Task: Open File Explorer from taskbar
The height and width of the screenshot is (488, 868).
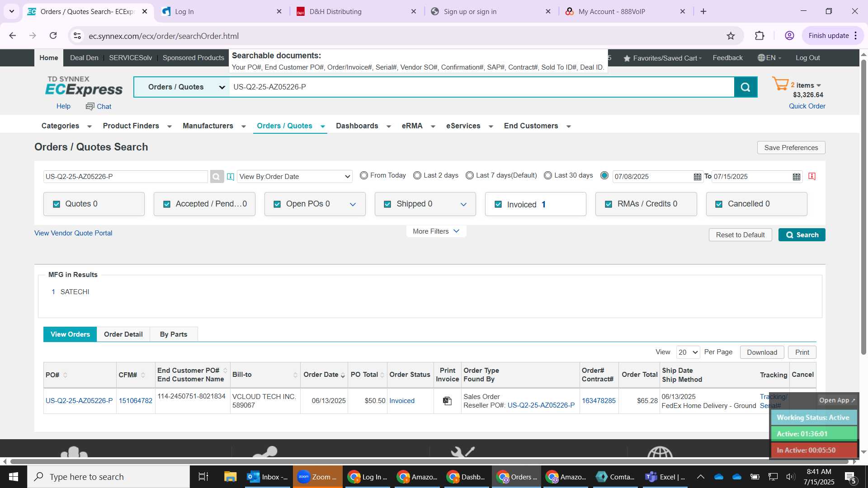Action: 230,477
